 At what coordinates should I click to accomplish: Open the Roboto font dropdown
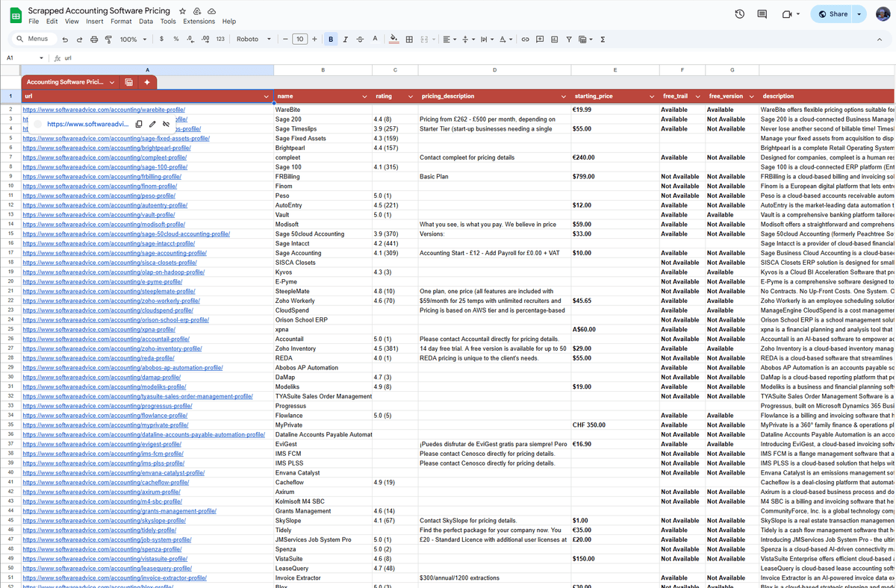point(254,39)
